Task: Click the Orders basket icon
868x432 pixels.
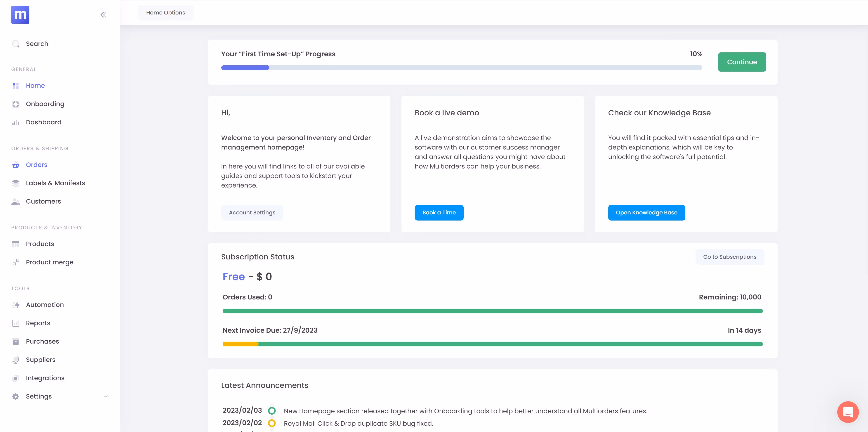Action: 16,165
